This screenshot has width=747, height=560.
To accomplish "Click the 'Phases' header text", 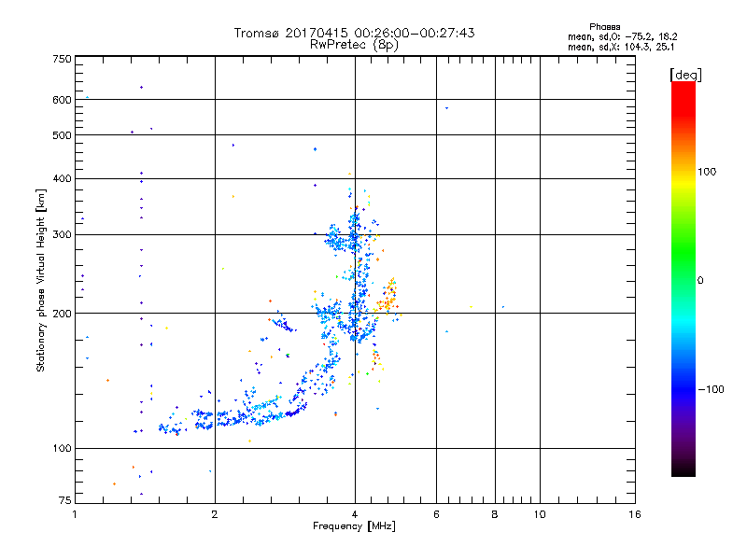I will 604,27.
